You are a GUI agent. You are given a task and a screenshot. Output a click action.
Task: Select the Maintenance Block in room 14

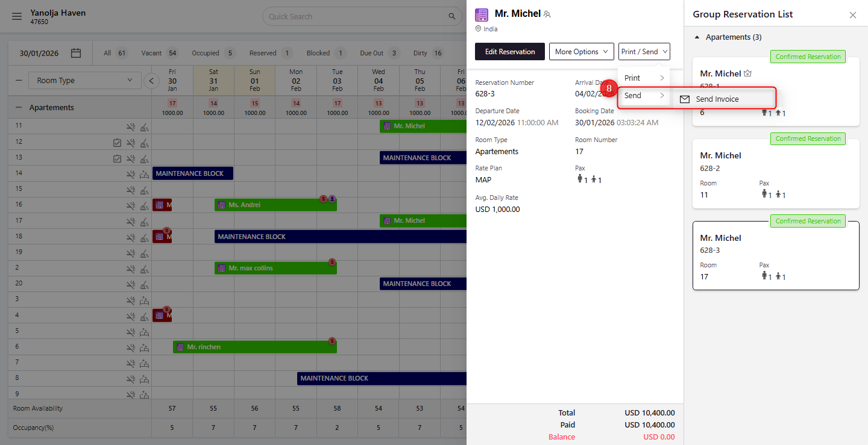click(193, 173)
